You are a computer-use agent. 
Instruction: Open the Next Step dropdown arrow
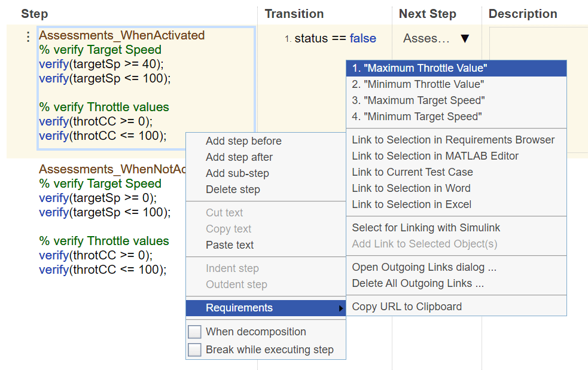tap(465, 39)
